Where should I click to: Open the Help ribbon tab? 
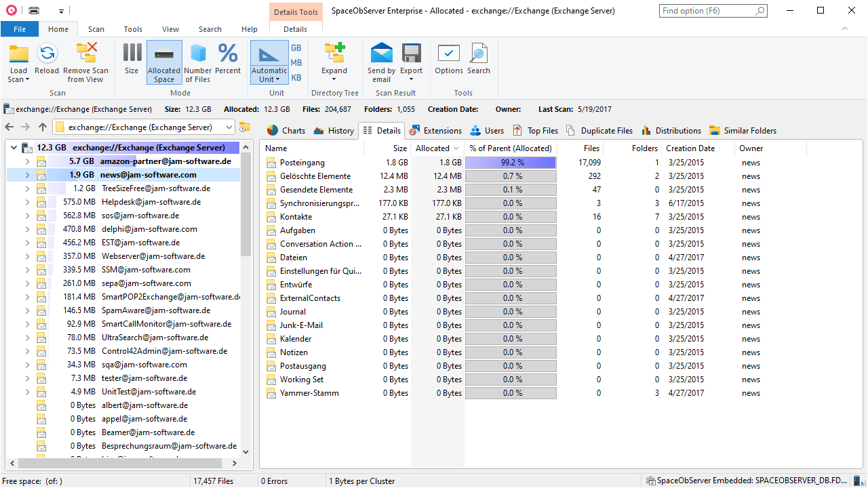point(250,29)
